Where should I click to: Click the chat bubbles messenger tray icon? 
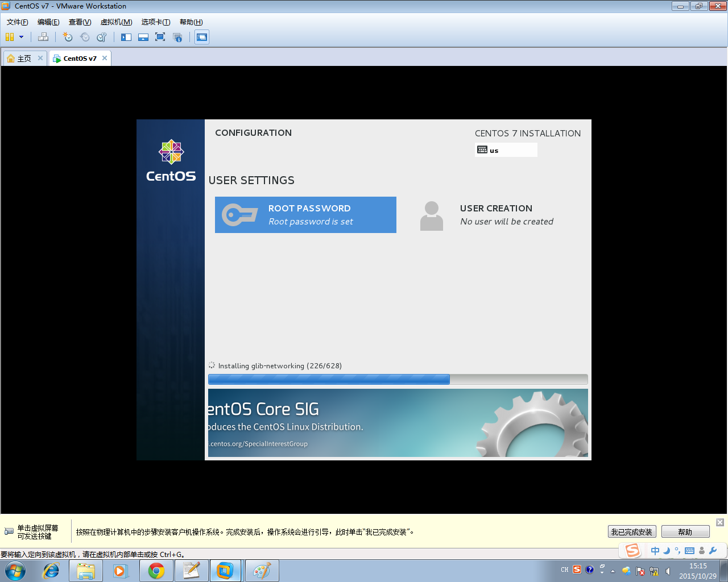pos(626,571)
